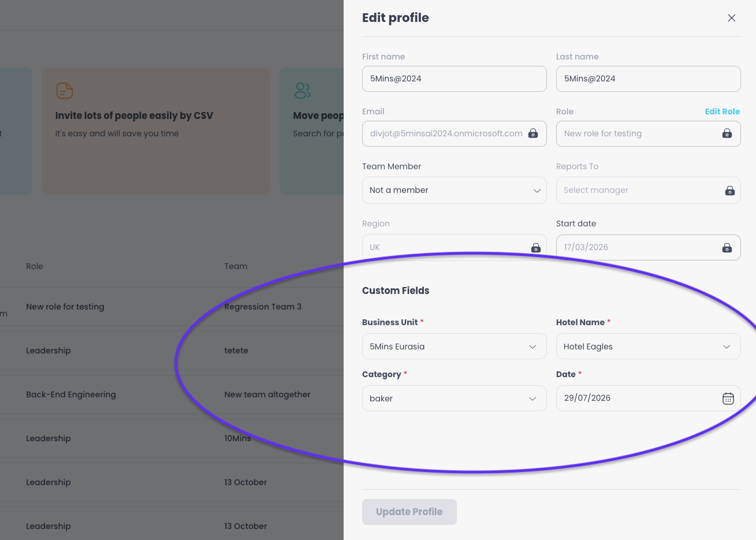Click the lock icon in Region field

tap(536, 248)
